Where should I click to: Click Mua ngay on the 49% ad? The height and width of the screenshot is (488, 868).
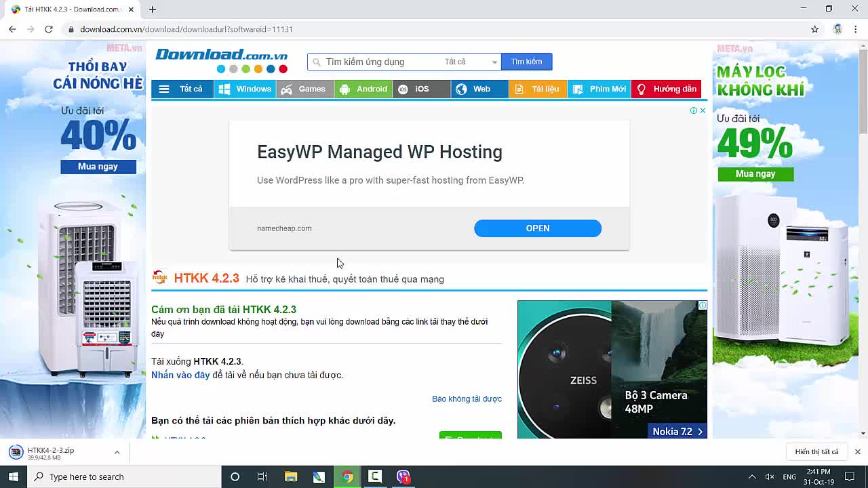click(755, 174)
